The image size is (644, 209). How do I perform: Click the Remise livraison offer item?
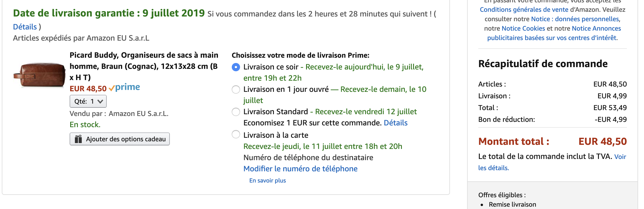coord(512,204)
